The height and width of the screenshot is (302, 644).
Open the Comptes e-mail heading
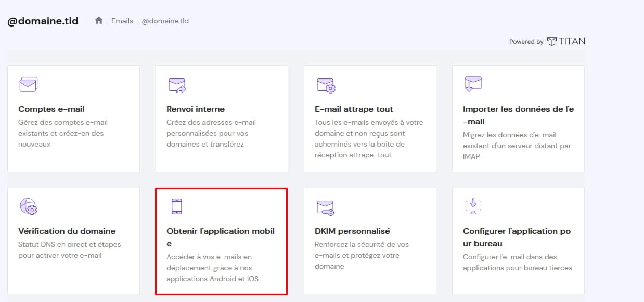51,109
